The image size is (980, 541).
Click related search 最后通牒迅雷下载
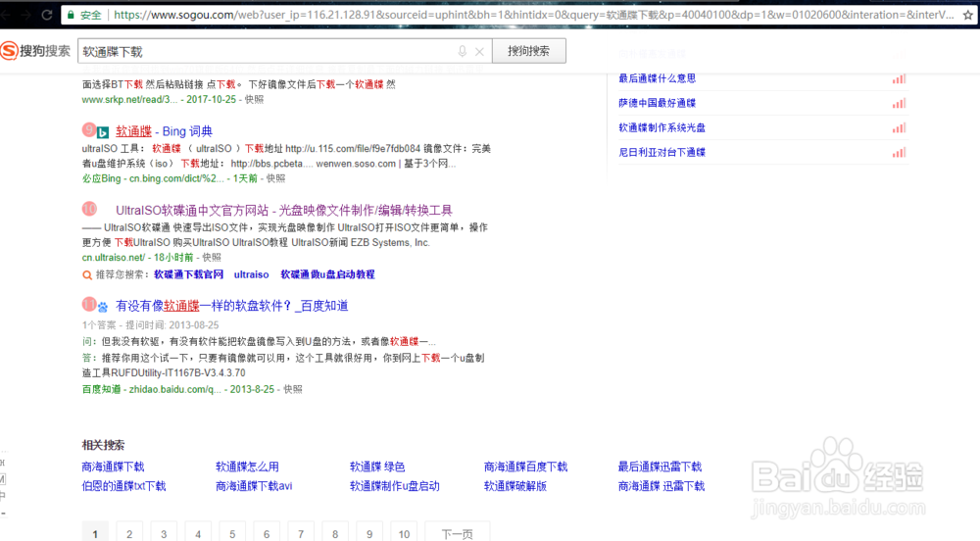pos(660,467)
